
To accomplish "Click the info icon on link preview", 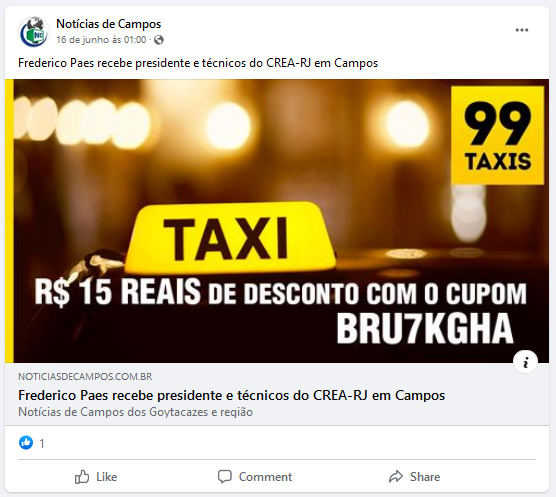I will pos(525,362).
